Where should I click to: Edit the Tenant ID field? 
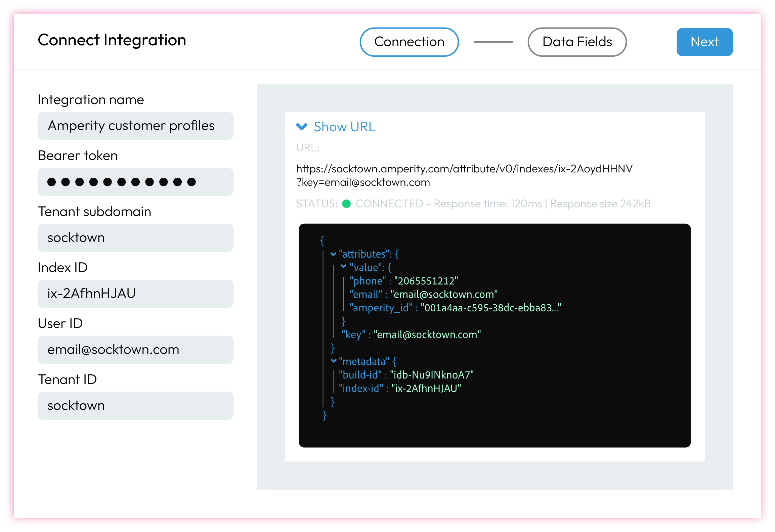(135, 406)
